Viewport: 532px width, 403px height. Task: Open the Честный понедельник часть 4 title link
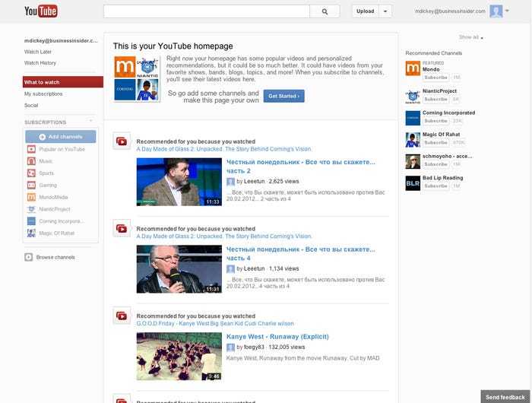301,254
